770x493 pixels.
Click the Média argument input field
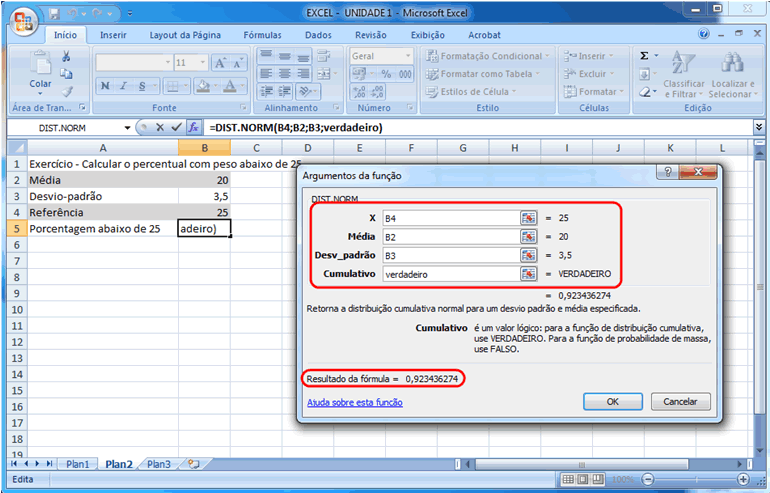pyautogui.click(x=448, y=236)
